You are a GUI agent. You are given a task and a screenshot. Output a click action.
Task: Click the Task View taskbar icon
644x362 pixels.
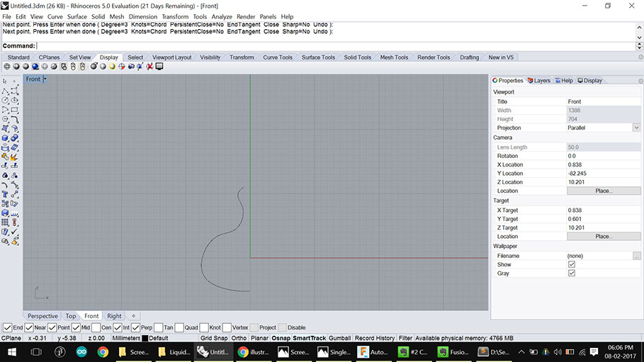pos(36,352)
